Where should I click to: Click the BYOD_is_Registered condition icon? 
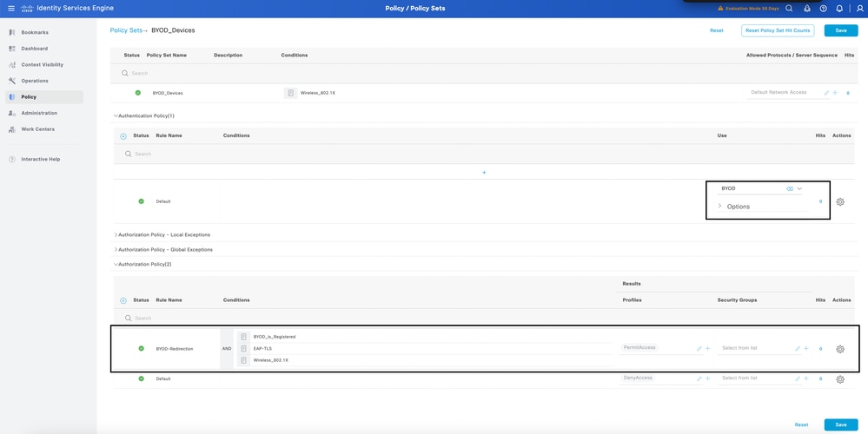click(x=243, y=337)
